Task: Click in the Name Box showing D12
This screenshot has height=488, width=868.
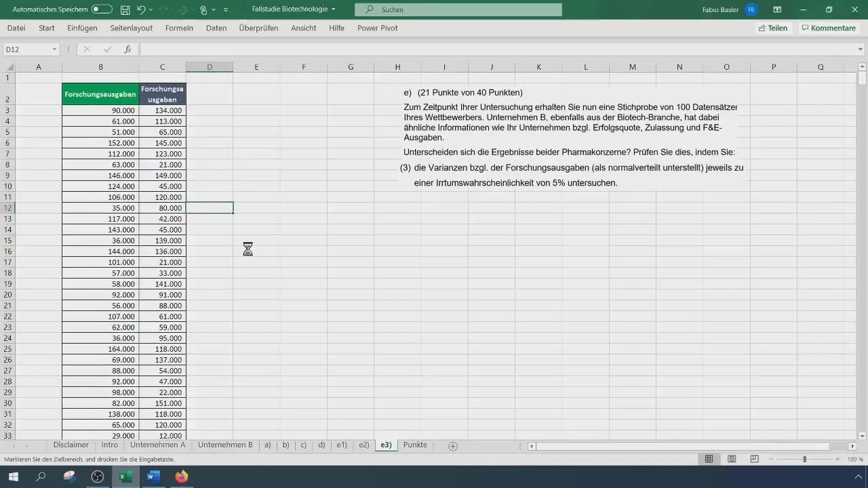Action: click(x=26, y=49)
